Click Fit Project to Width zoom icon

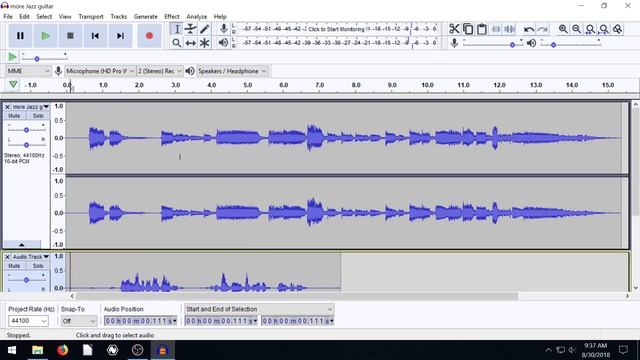604,29
